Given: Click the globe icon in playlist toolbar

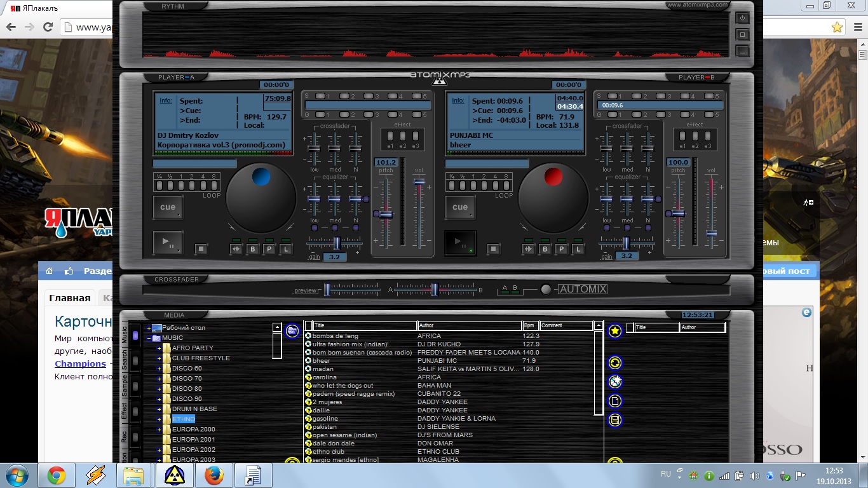Looking at the screenshot, I should click(614, 382).
